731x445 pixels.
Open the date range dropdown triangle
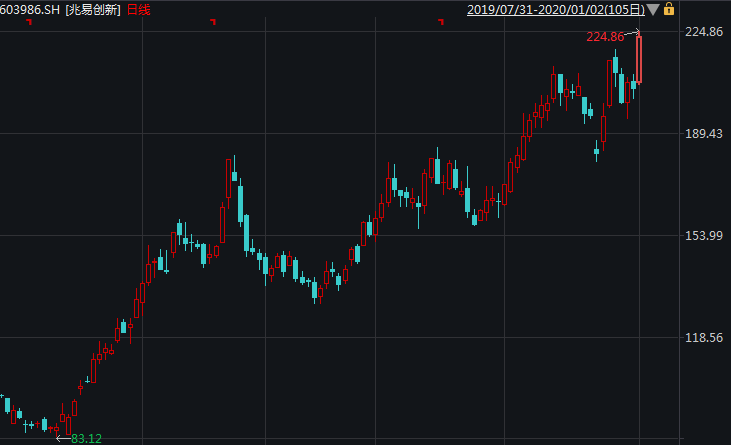coord(653,10)
